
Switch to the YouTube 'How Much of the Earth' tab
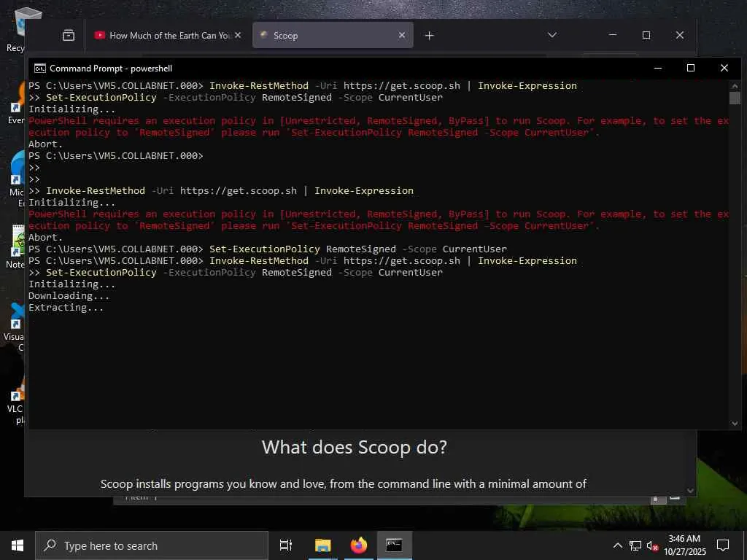click(x=162, y=35)
